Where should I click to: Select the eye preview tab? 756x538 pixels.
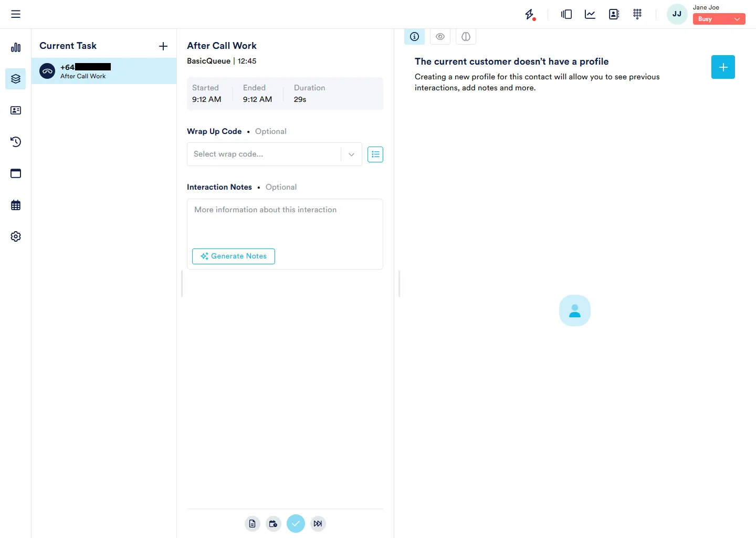point(440,36)
